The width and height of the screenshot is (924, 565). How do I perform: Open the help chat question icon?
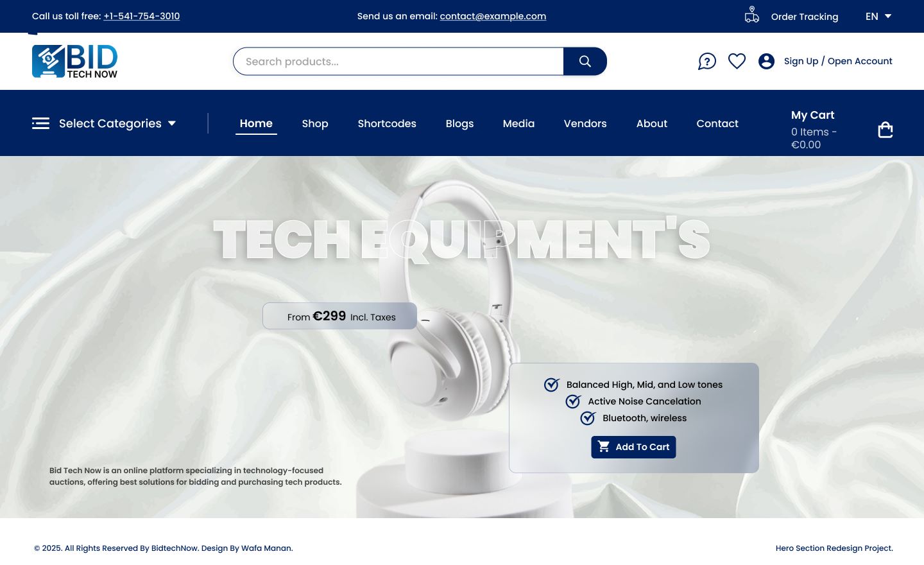click(707, 62)
